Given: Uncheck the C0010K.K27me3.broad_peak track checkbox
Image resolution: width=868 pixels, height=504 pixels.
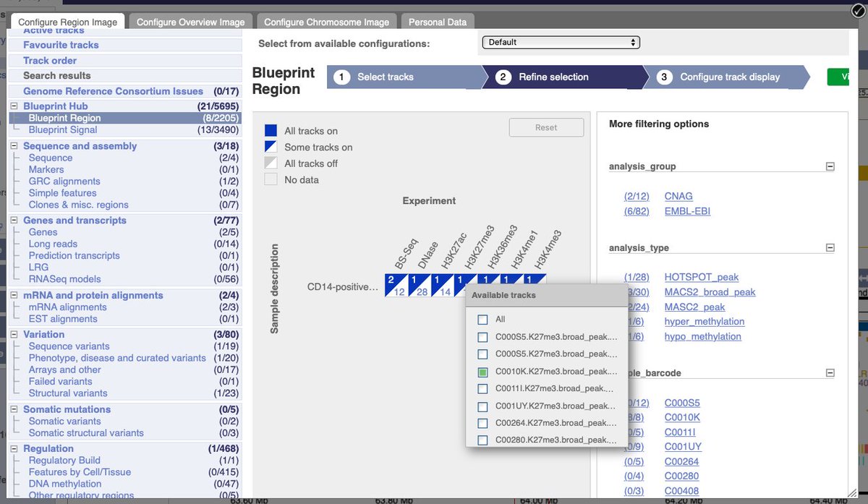Looking at the screenshot, I should 482,372.
